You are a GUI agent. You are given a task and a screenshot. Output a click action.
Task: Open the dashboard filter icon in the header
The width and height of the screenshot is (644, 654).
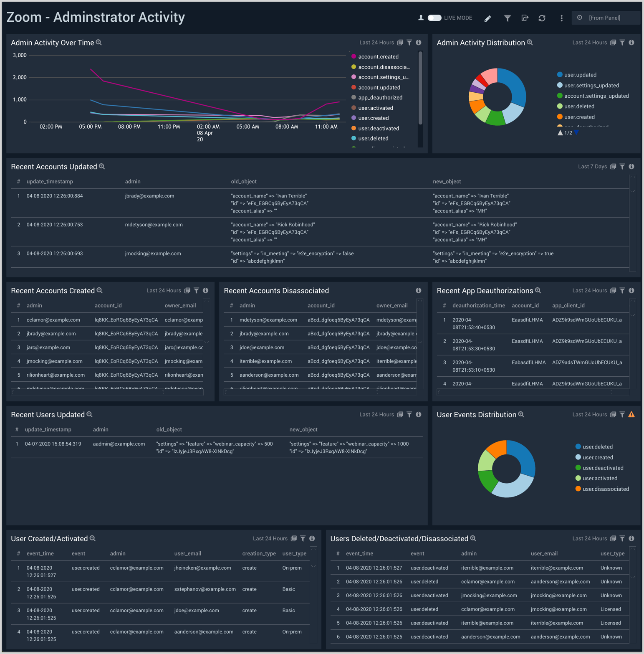tap(507, 18)
